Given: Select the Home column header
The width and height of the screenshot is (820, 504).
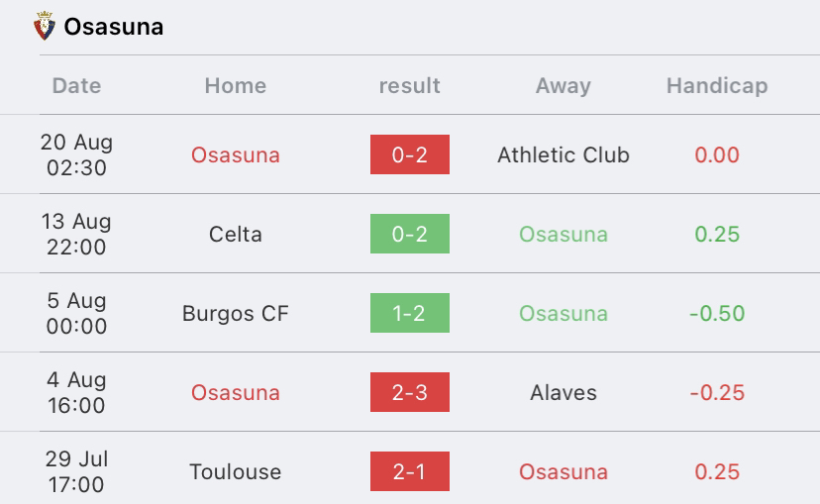Looking at the screenshot, I should (236, 85).
